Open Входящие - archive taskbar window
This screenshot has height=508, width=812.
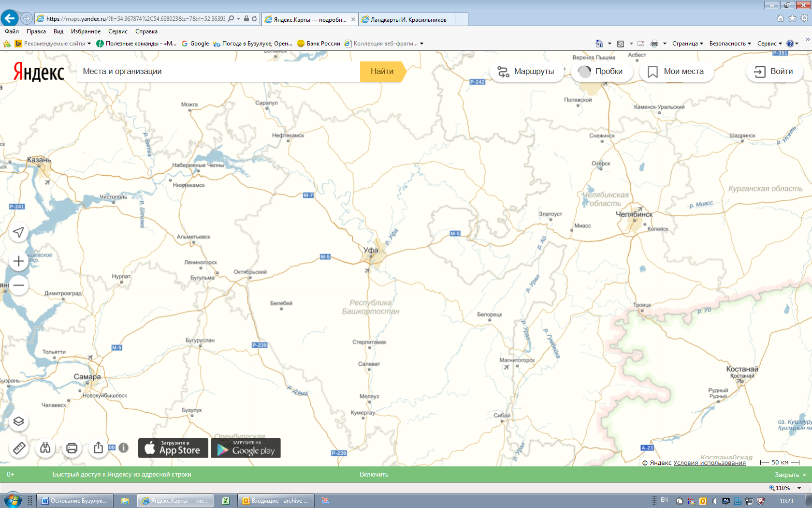pos(275,501)
